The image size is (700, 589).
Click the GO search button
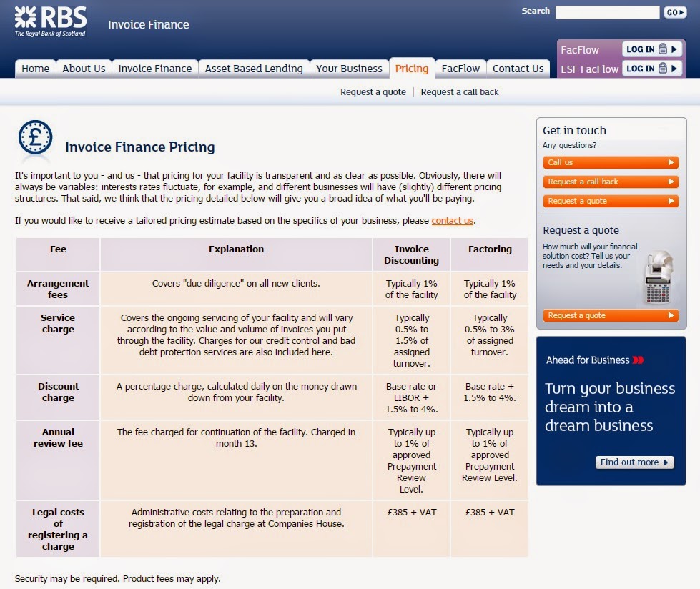point(674,12)
